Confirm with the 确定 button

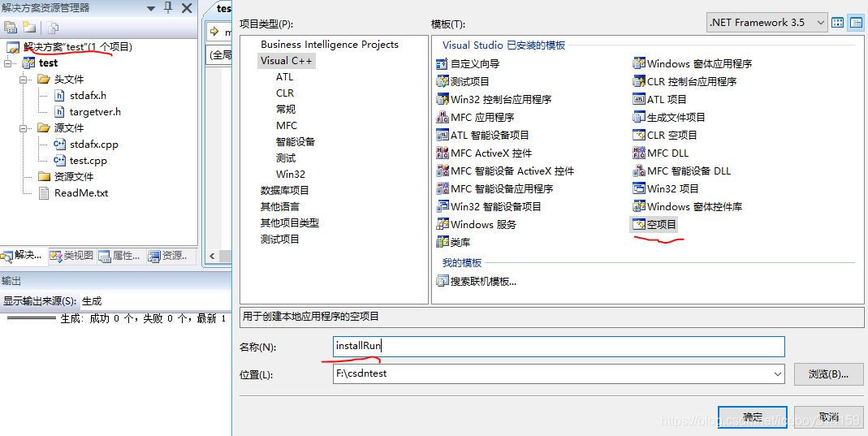(x=753, y=417)
